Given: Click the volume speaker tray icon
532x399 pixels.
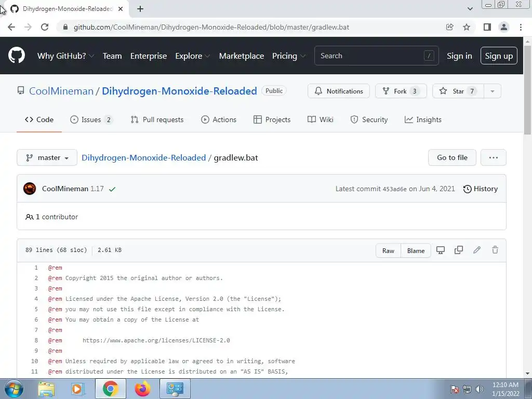Looking at the screenshot, I should [x=480, y=389].
